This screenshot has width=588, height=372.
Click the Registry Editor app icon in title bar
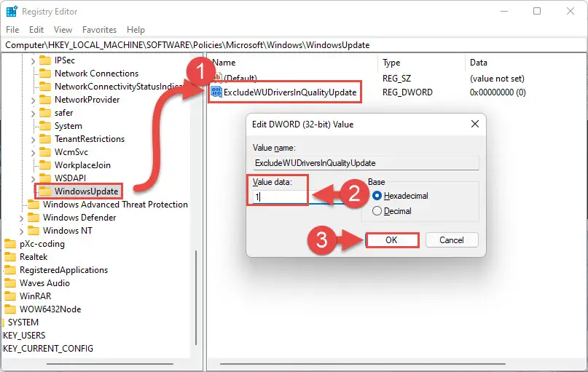pyautogui.click(x=12, y=12)
